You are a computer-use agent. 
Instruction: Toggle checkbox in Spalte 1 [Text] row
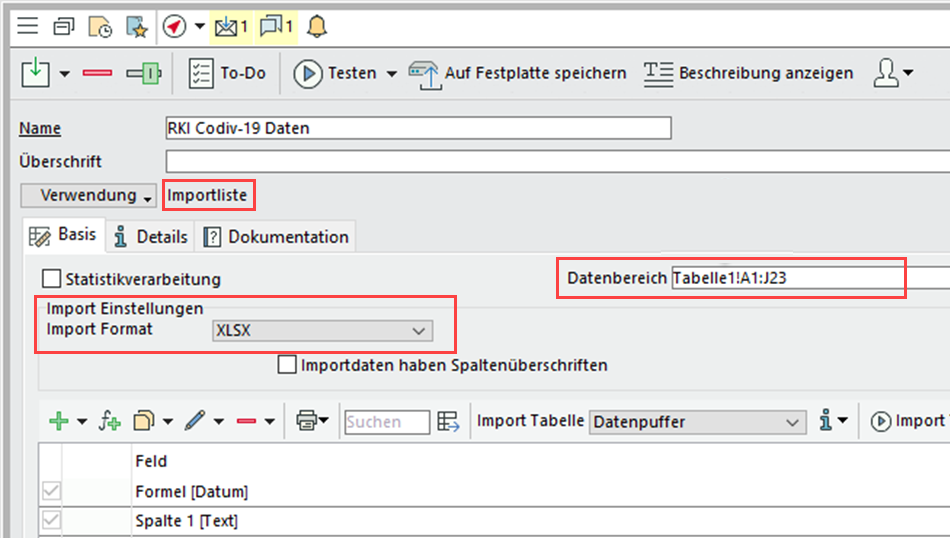[x=50, y=521]
